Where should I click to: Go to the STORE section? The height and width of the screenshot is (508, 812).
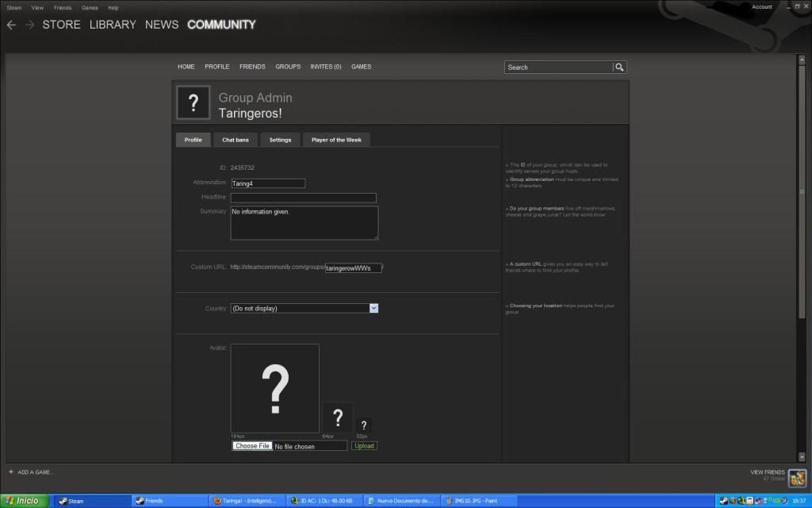pos(61,25)
